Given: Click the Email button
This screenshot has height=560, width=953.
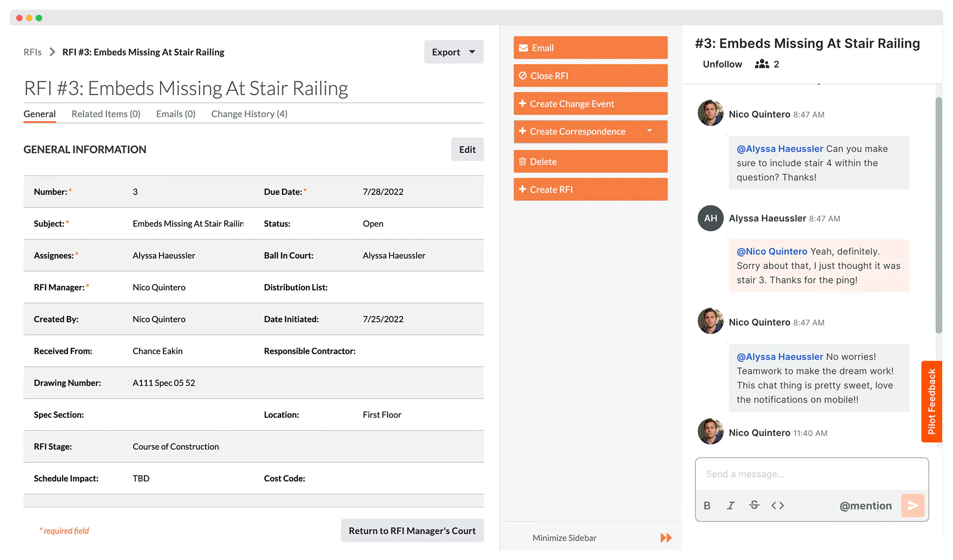Looking at the screenshot, I should pos(590,48).
